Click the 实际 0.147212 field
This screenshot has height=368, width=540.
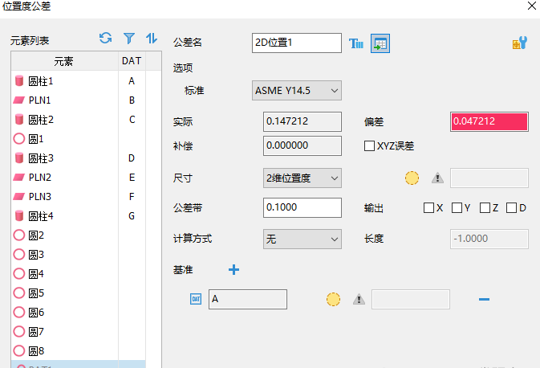tap(302, 122)
